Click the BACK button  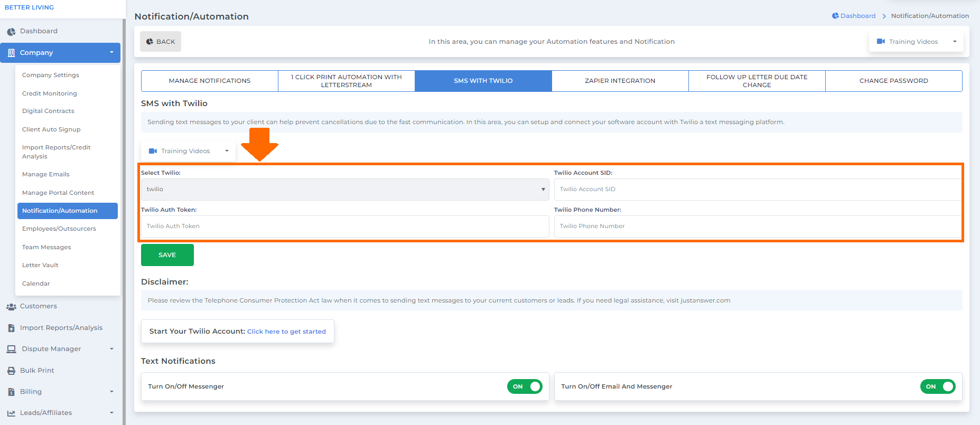pyautogui.click(x=161, y=42)
